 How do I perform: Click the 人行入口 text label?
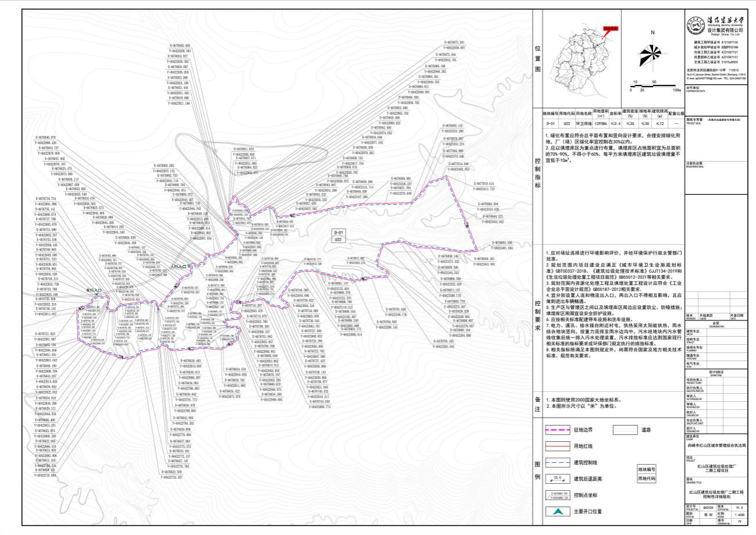178,267
